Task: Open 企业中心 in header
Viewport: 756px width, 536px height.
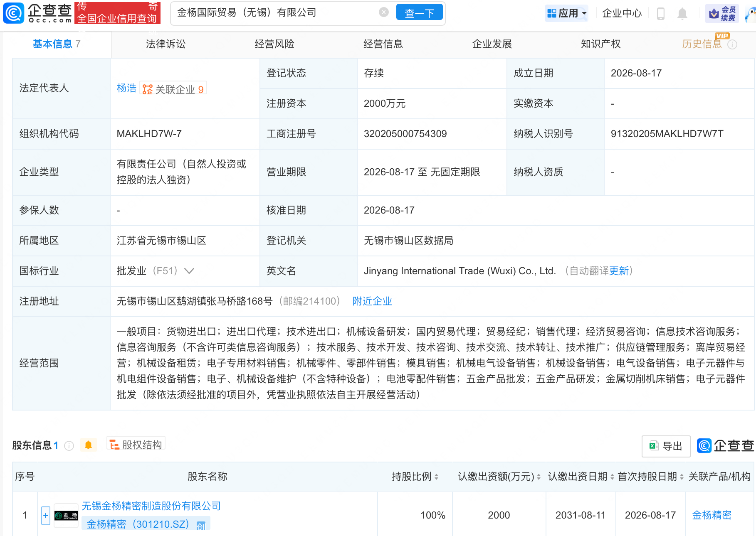Action: 622,13
